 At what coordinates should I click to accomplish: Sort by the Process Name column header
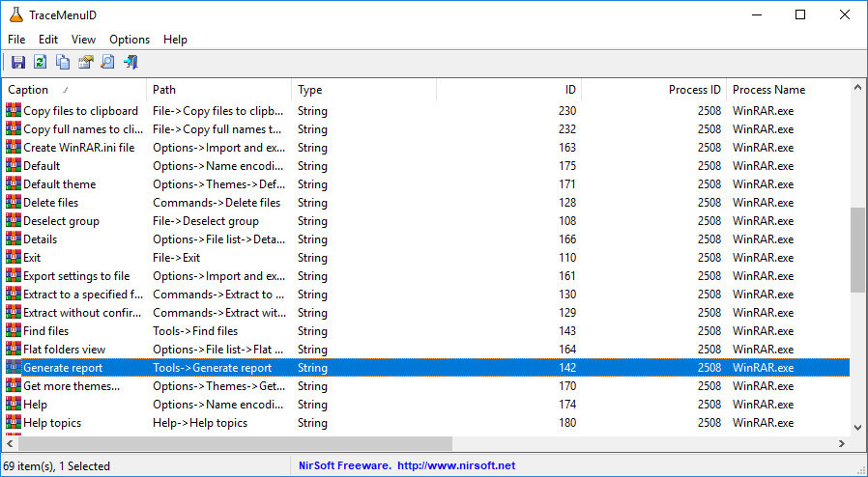[789, 90]
